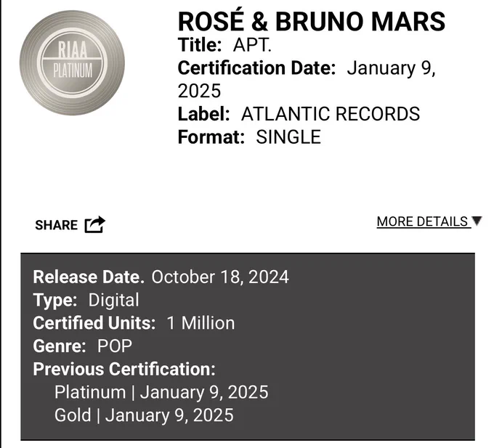
Task: Click the Platinum previous certification entry
Action: pyautogui.click(x=161, y=392)
